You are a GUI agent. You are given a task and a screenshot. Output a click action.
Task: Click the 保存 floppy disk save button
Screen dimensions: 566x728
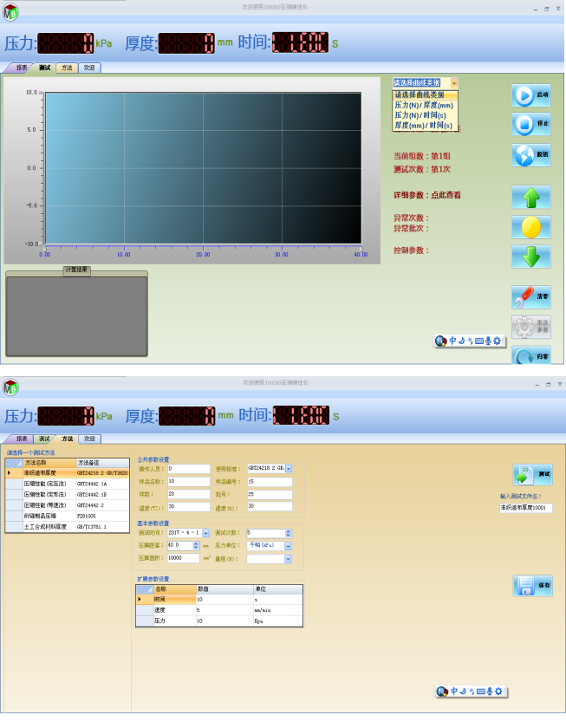pyautogui.click(x=531, y=586)
